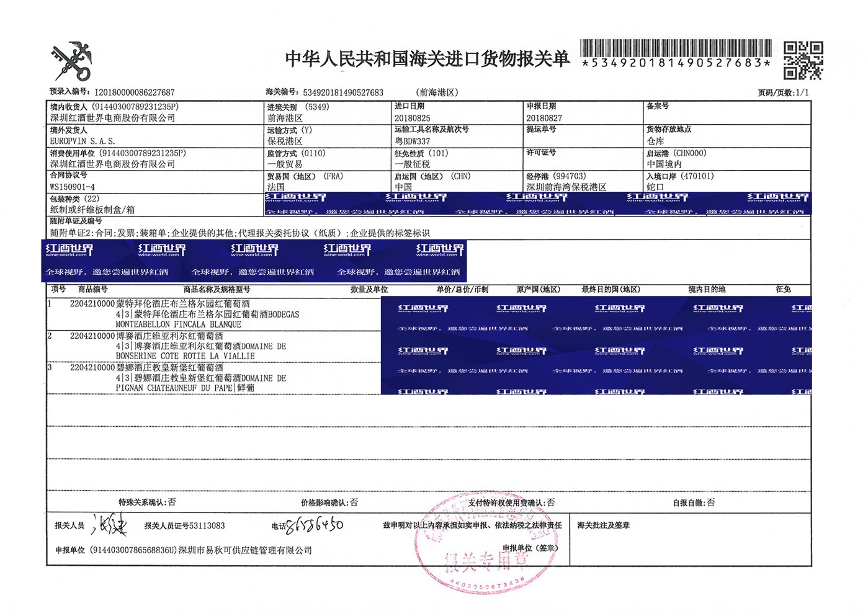Viewport: 868px width, 616px height.
Task: Select the document title 中华人民共和国海关进口货物报关单
Action: point(427,59)
